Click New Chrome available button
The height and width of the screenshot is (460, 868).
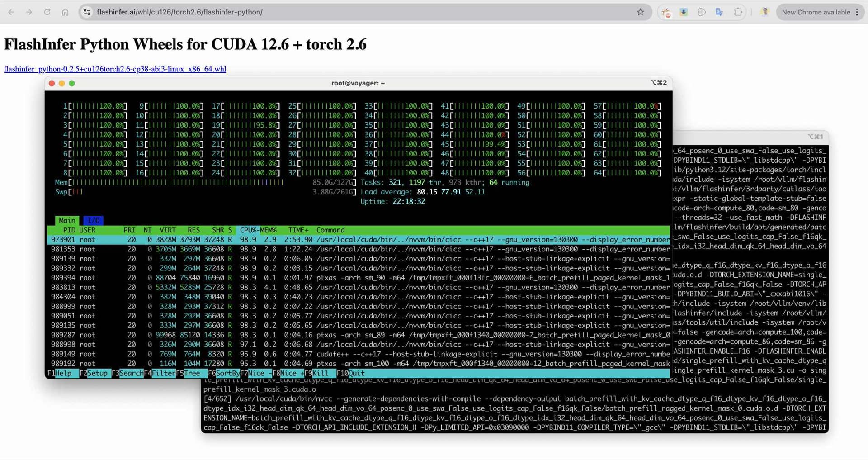[x=816, y=12]
